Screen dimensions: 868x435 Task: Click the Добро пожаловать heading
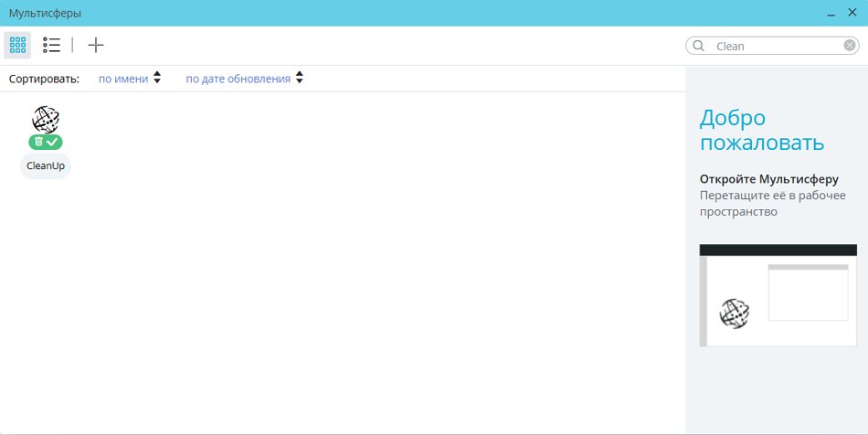click(762, 130)
